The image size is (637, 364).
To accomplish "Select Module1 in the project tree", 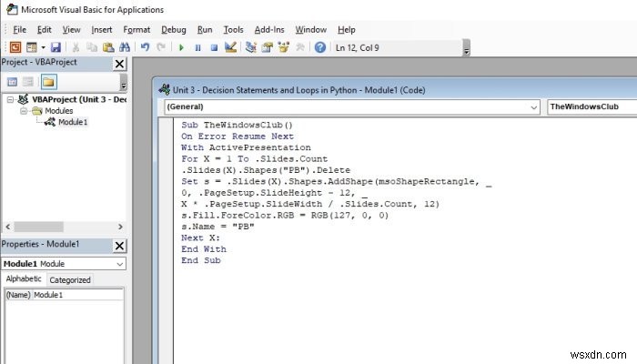I will pyautogui.click(x=73, y=122).
